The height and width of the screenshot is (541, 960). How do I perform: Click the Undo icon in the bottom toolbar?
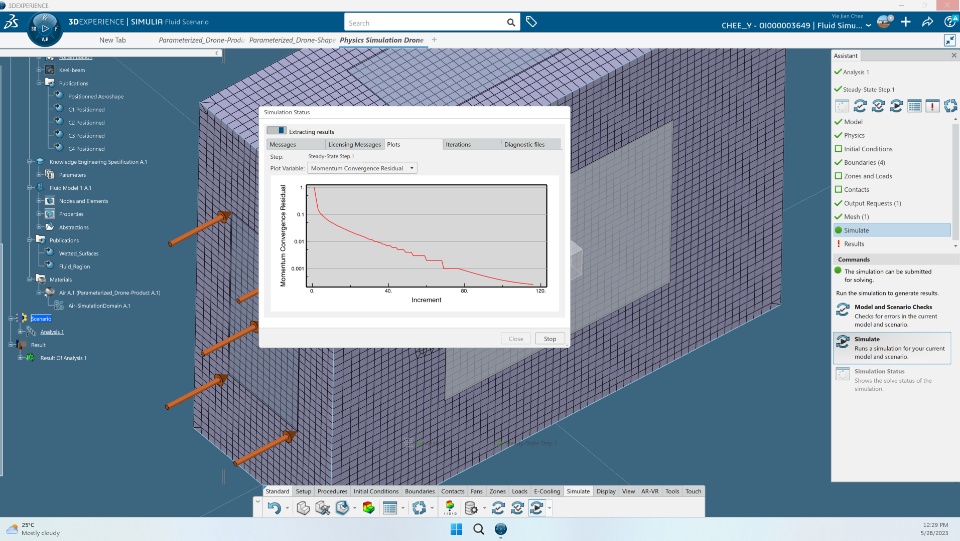click(274, 508)
